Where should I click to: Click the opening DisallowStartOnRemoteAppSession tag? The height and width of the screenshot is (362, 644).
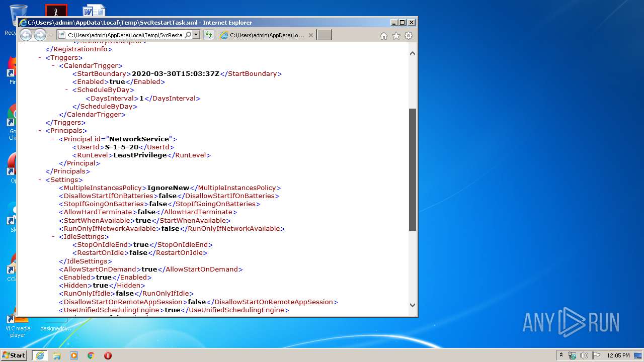point(123,302)
